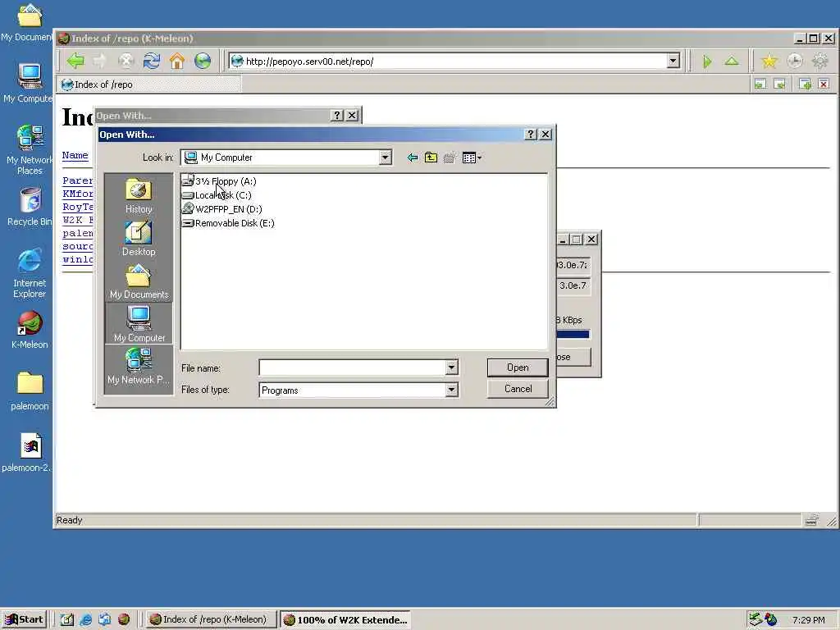Viewport: 840px width, 630px height.
Task: Click the green Up triangle icon
Action: (x=732, y=62)
